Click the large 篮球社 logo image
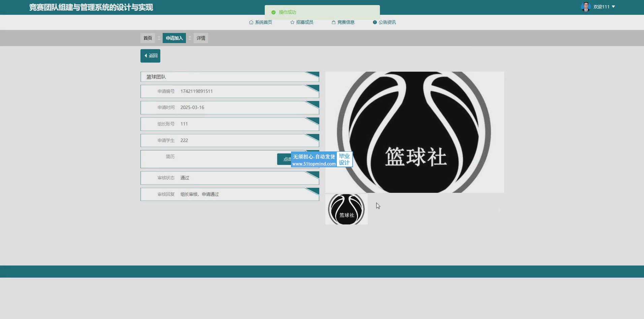644x319 pixels. 414,132
